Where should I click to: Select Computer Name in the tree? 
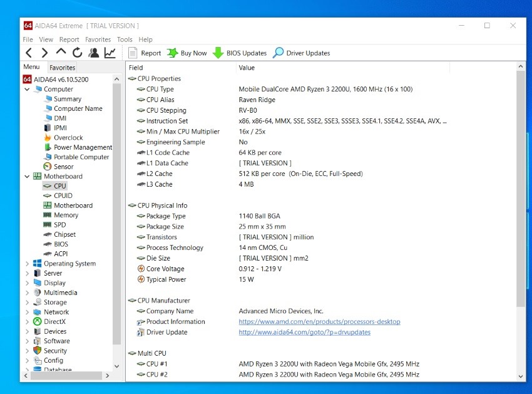pos(74,109)
